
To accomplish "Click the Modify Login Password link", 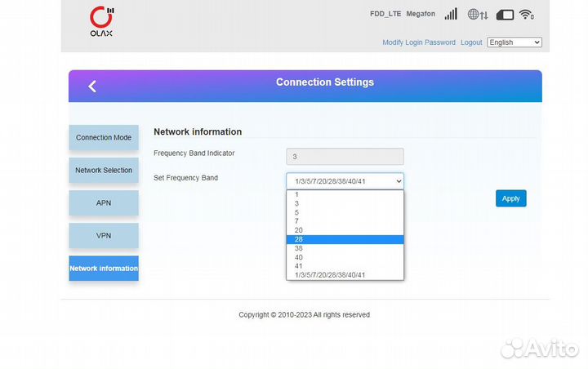I will pos(419,42).
